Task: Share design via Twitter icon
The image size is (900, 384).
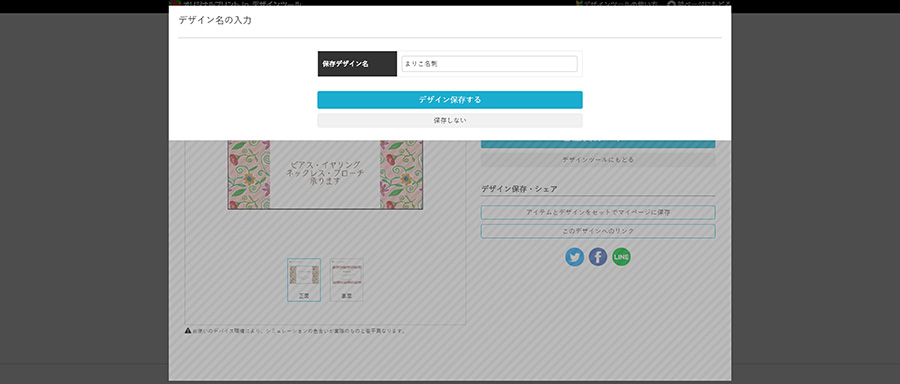Action: 575,257
